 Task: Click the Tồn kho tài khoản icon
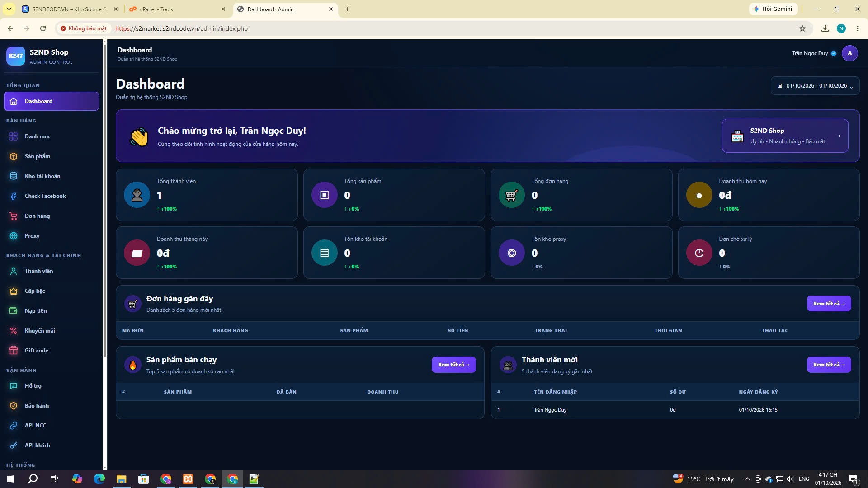coord(325,253)
